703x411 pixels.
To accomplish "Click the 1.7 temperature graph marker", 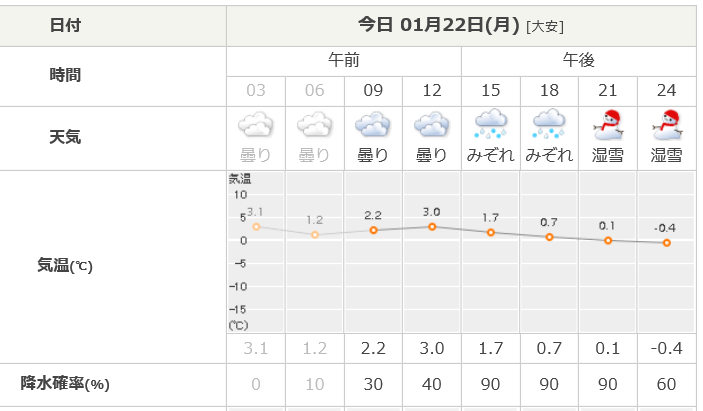I will tap(491, 233).
